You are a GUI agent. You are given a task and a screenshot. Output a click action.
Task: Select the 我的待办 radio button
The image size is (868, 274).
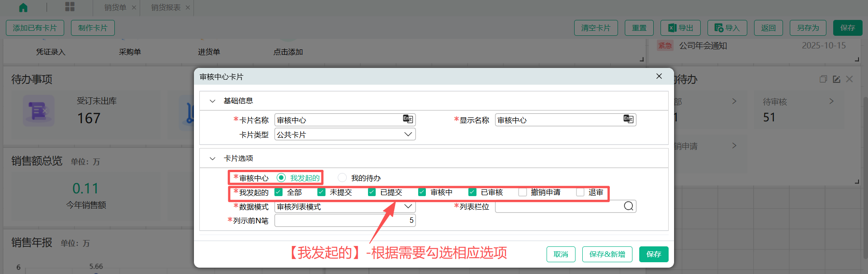coord(342,178)
